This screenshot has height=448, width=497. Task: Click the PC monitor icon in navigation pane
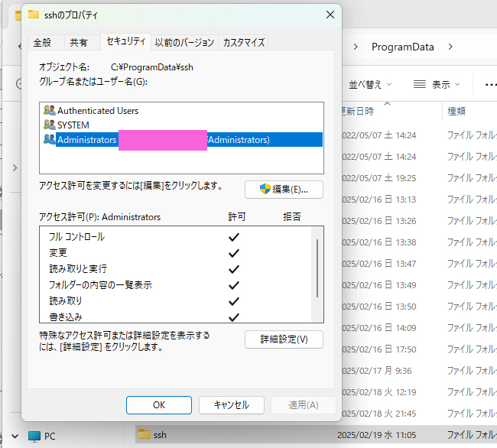pyautogui.click(x=34, y=437)
